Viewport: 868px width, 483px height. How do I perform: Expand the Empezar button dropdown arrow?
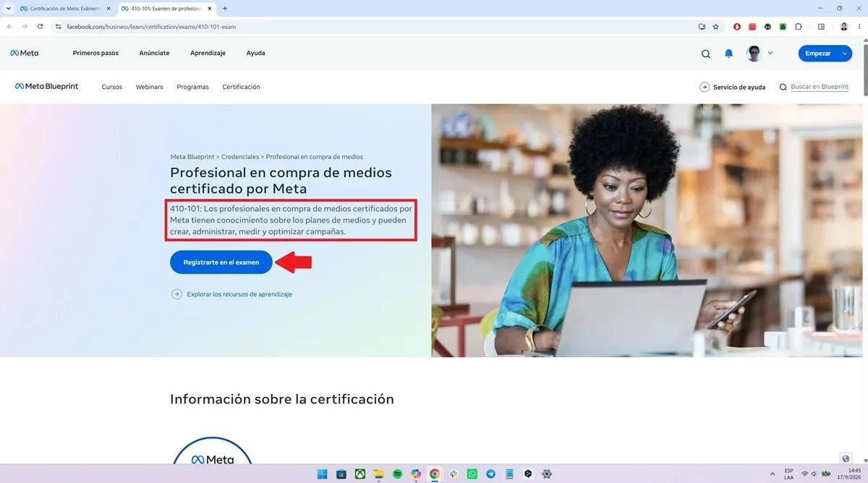(x=845, y=54)
